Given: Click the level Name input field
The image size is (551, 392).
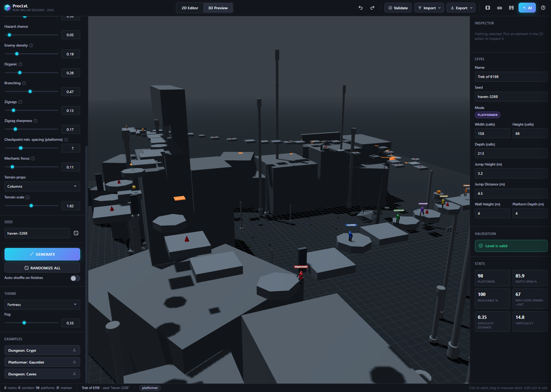Looking at the screenshot, I should [x=511, y=76].
